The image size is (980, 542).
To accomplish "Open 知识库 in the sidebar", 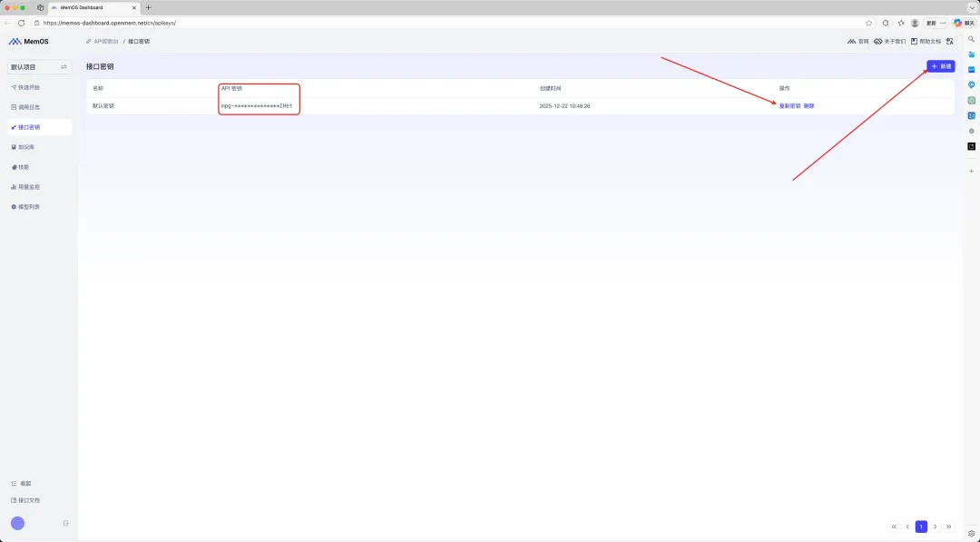I will 23,147.
